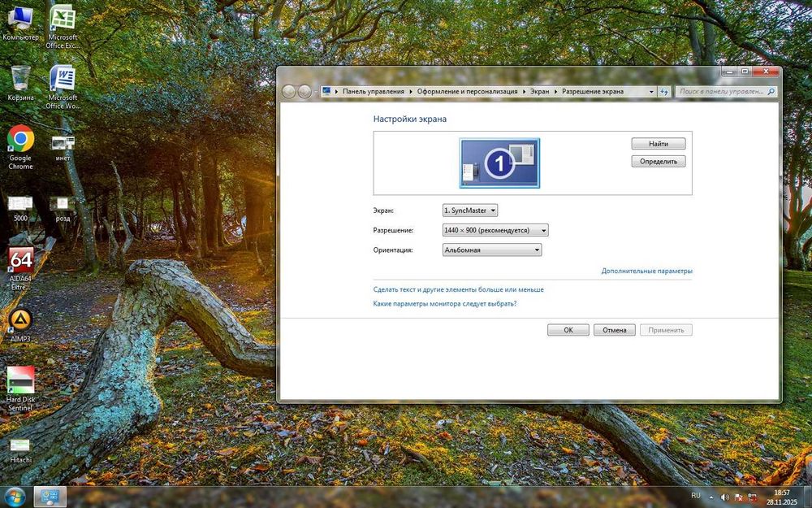Click the refresh button beside address bar
812x508 pixels.
pos(664,92)
